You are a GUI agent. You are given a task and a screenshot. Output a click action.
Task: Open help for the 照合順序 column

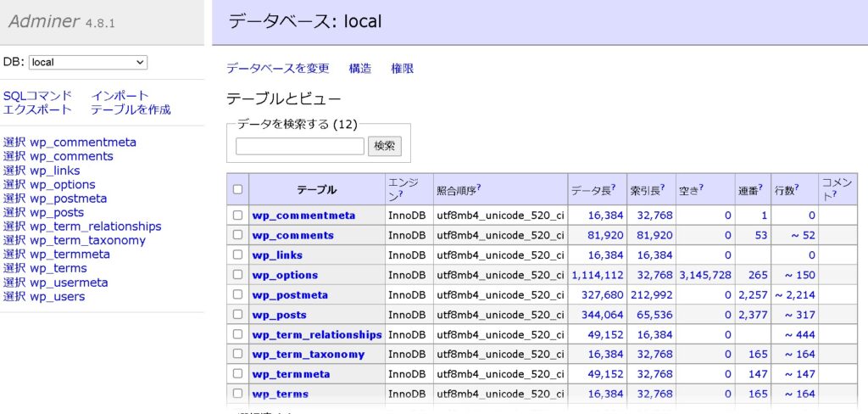pos(479,187)
